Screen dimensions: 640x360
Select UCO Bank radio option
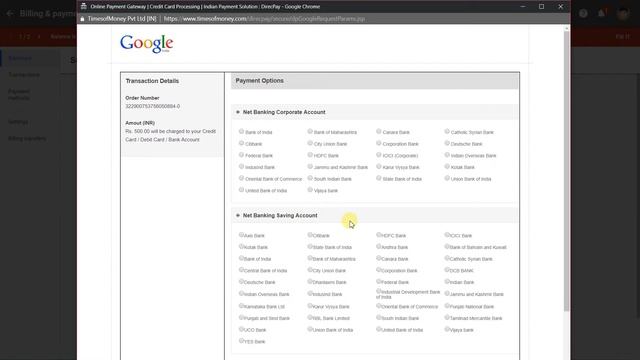click(x=241, y=329)
